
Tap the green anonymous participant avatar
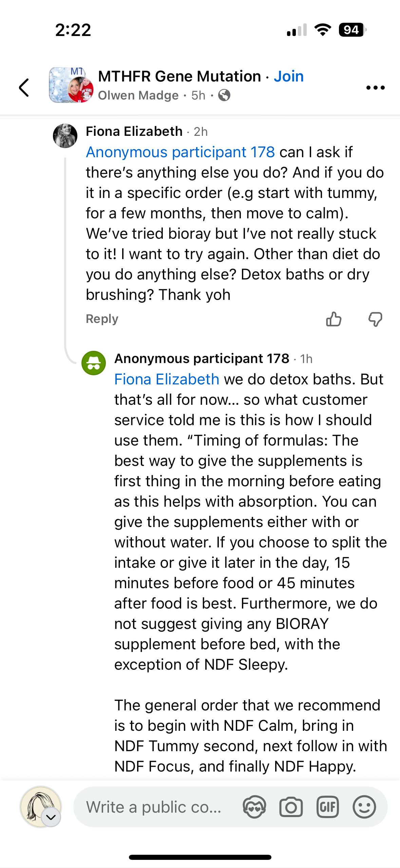coord(94,363)
